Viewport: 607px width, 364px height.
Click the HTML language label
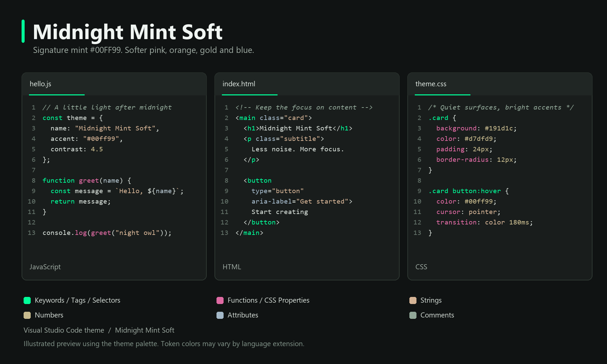232,267
